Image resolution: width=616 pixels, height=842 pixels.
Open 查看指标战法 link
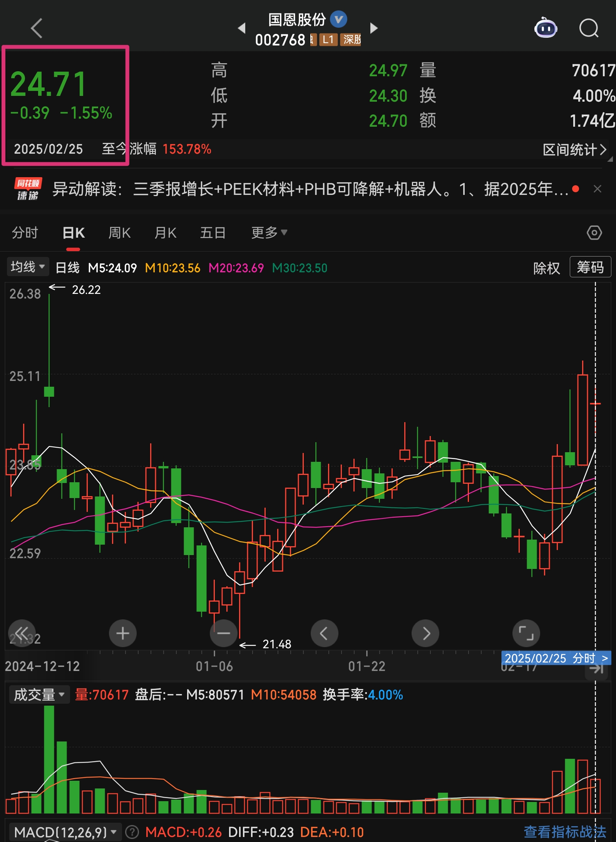[x=565, y=832]
